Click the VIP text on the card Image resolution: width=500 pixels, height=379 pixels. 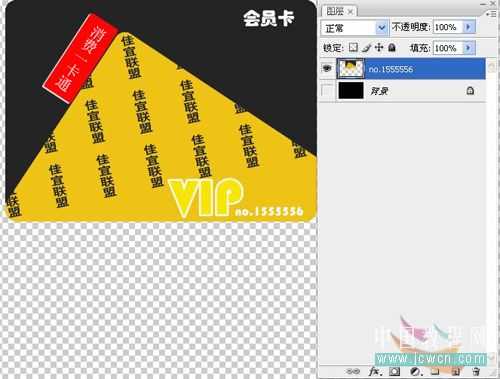(206, 197)
